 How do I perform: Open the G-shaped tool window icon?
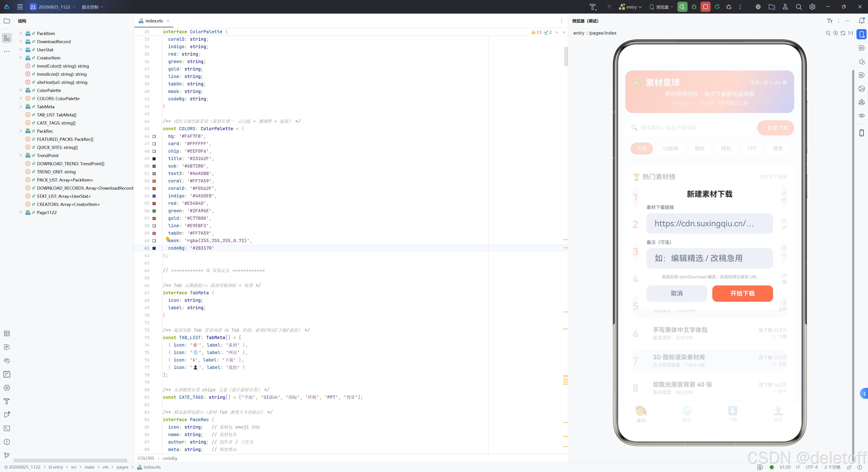click(x=862, y=75)
